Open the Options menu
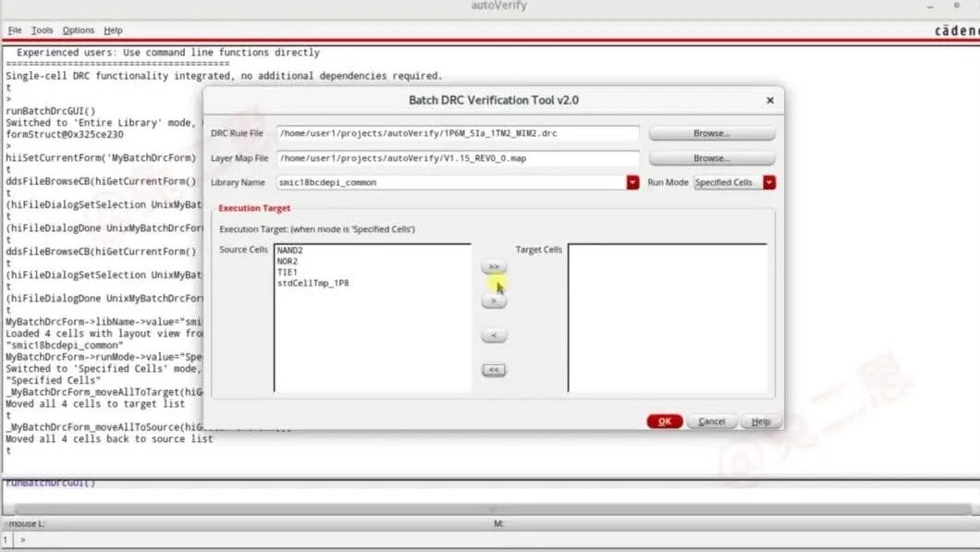The height and width of the screenshot is (552, 980). coord(79,30)
